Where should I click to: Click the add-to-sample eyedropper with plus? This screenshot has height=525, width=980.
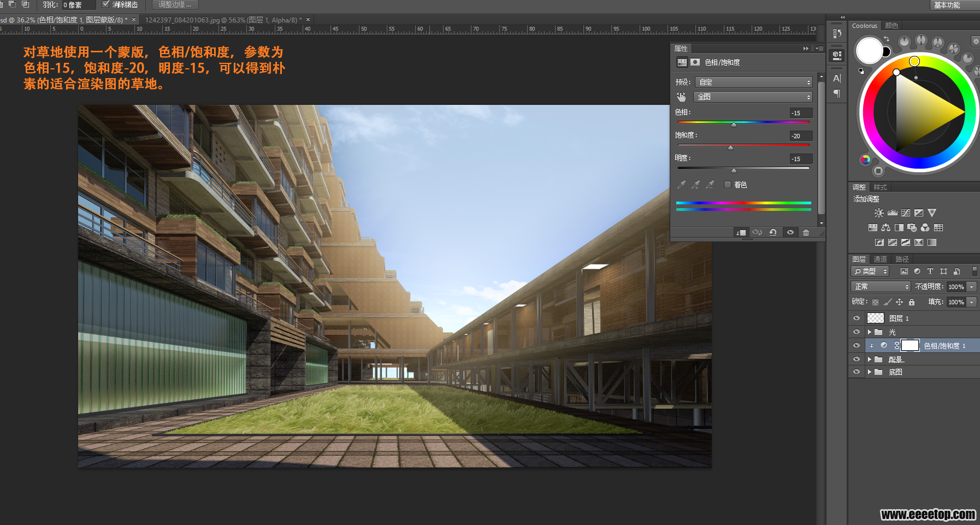tap(695, 185)
